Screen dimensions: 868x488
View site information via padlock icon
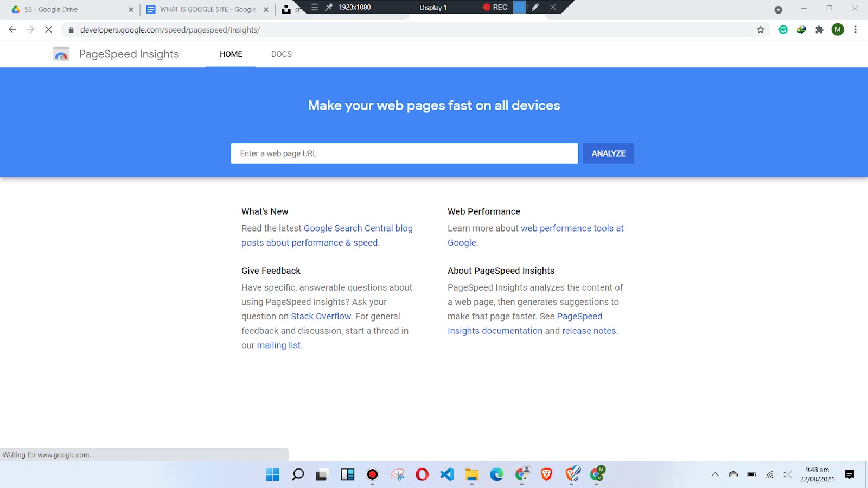click(71, 30)
